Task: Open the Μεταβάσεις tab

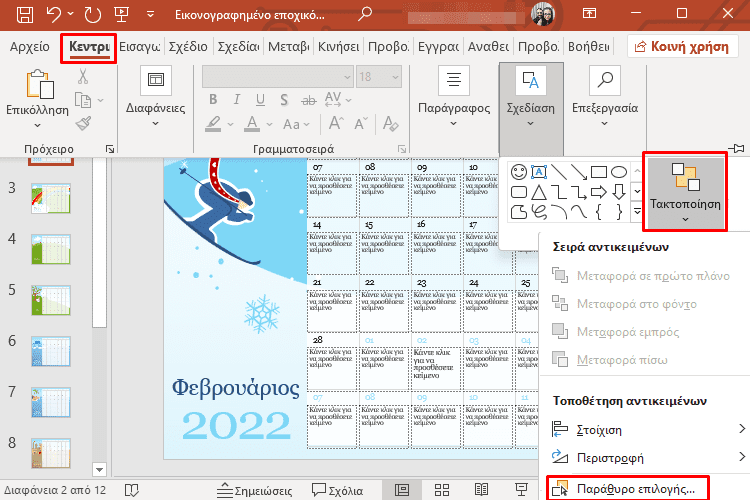Action: point(288,46)
